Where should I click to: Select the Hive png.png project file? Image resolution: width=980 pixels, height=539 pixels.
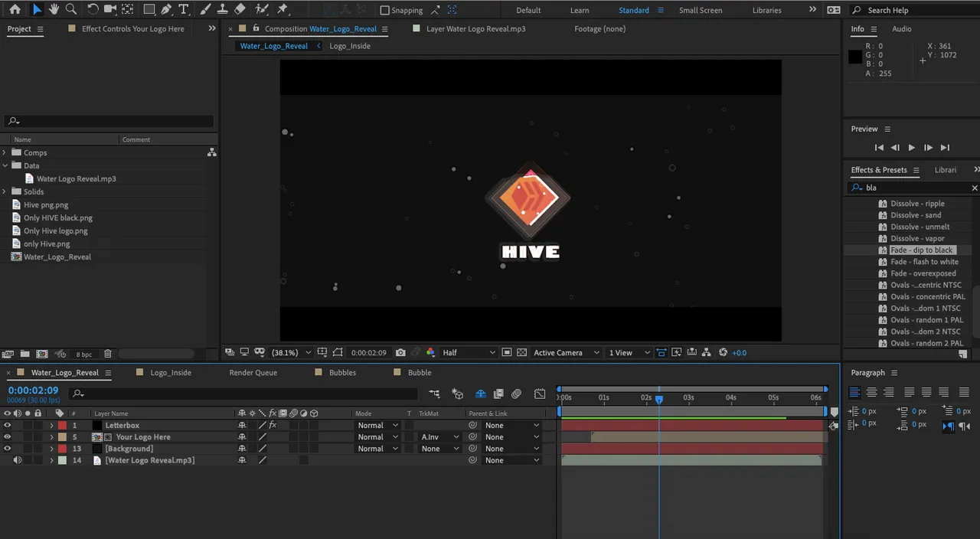(46, 204)
